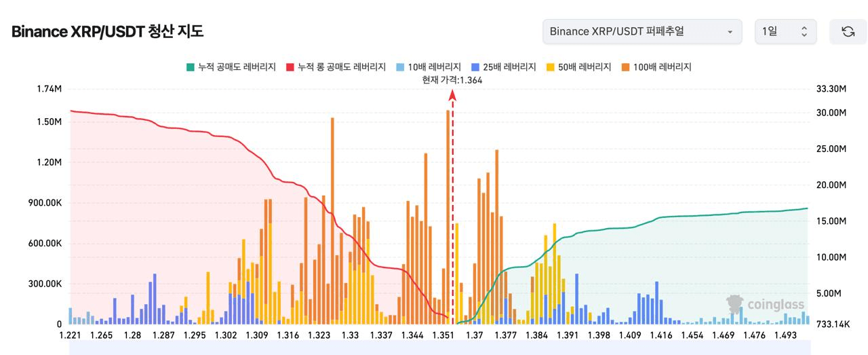Click the 15.00M right axis label

(831, 221)
